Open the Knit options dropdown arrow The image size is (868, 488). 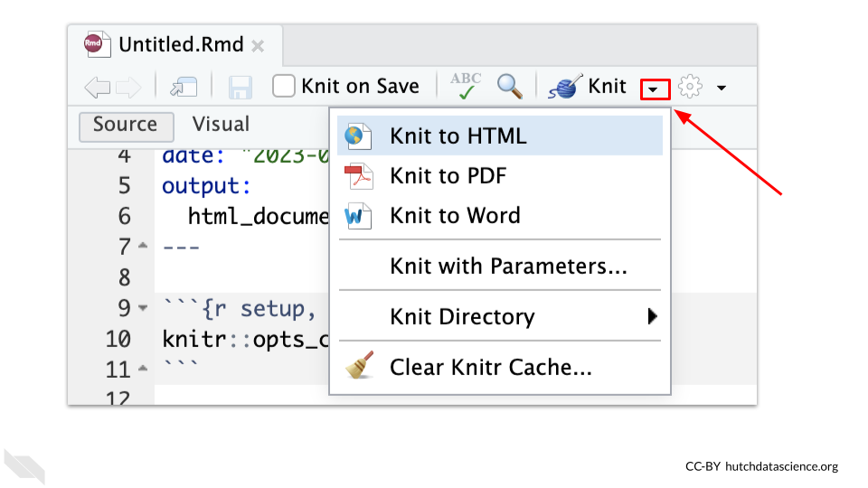(655, 89)
